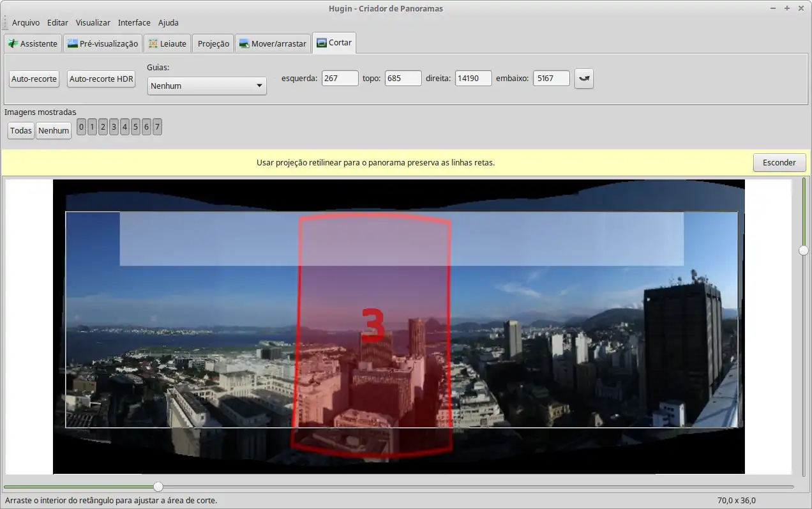Toggle image 3 visibility button
The image size is (812, 509).
click(114, 127)
